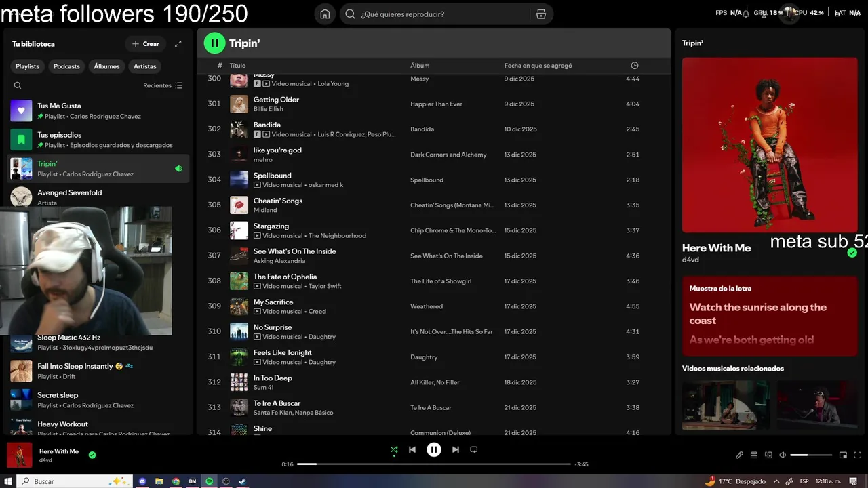This screenshot has width=868, height=488.
Task: Select the In Too Deep track title
Action: 273,378
